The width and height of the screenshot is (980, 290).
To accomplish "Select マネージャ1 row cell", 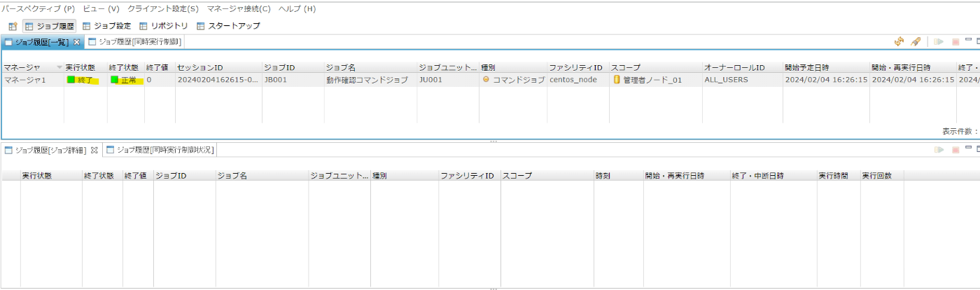I will 32,80.
